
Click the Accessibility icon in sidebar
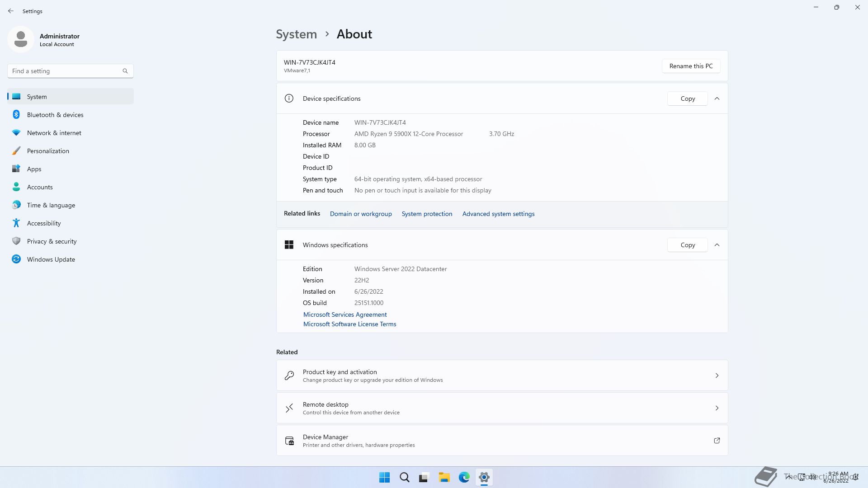coord(16,223)
